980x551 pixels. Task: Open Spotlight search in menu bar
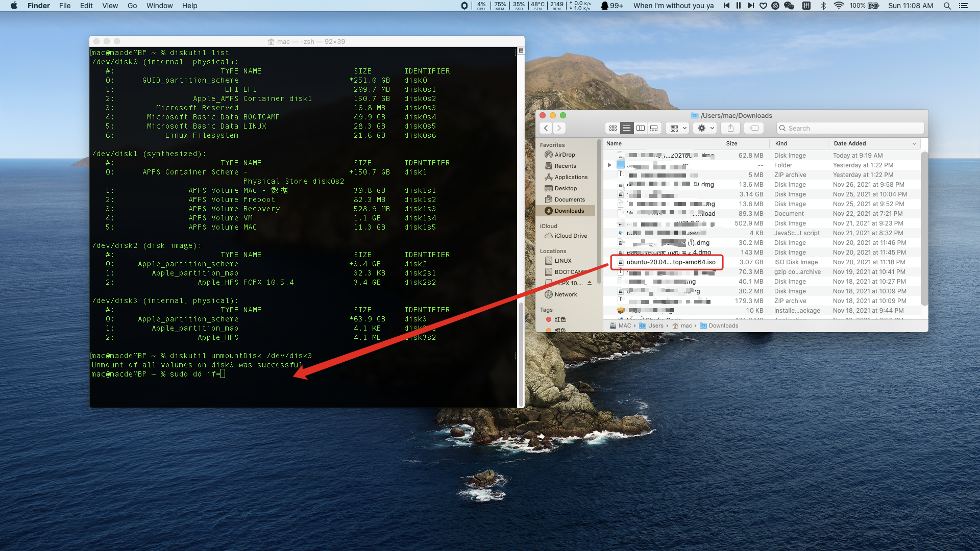(947, 6)
